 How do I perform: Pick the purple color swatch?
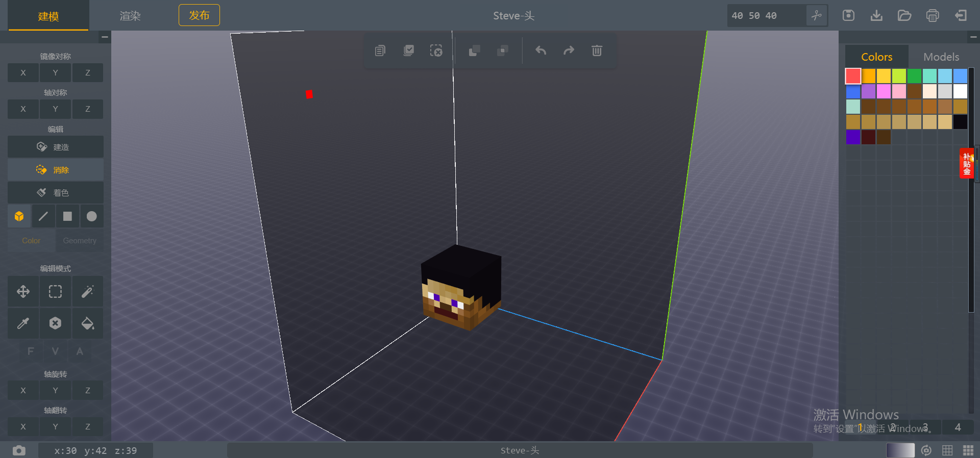click(x=868, y=91)
